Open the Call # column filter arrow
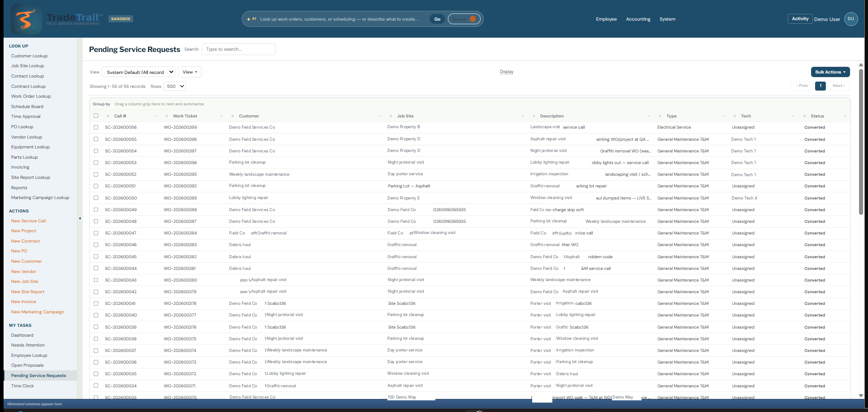The image size is (868, 412). click(156, 116)
